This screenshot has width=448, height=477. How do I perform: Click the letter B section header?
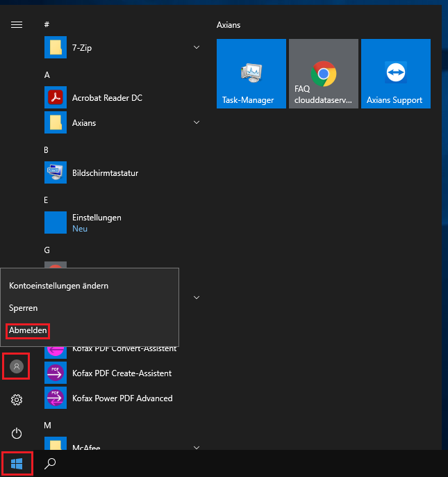(x=47, y=150)
